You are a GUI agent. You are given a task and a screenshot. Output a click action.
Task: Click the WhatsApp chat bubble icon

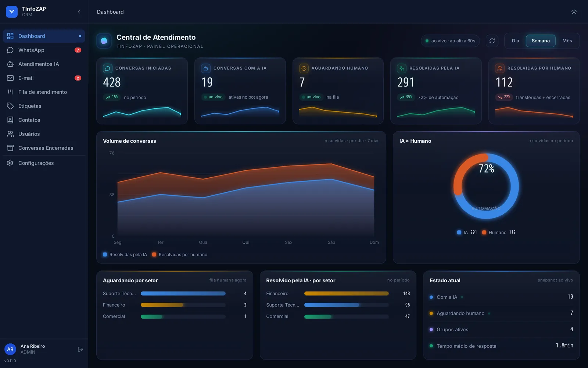tap(10, 50)
